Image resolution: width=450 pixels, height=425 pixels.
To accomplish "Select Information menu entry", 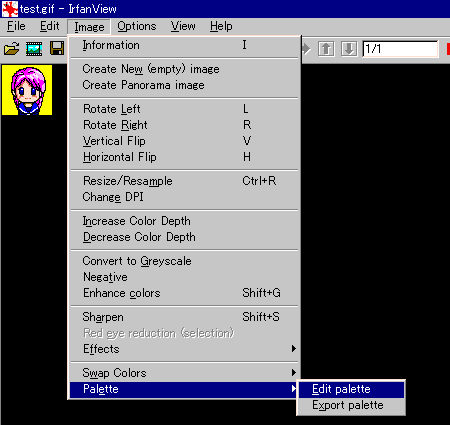I will click(184, 45).
